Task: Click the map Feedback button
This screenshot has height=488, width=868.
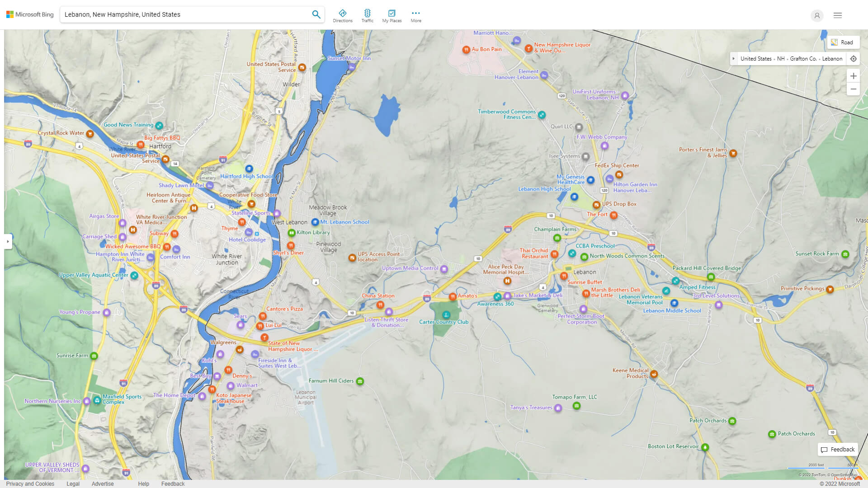Action: 837,449
